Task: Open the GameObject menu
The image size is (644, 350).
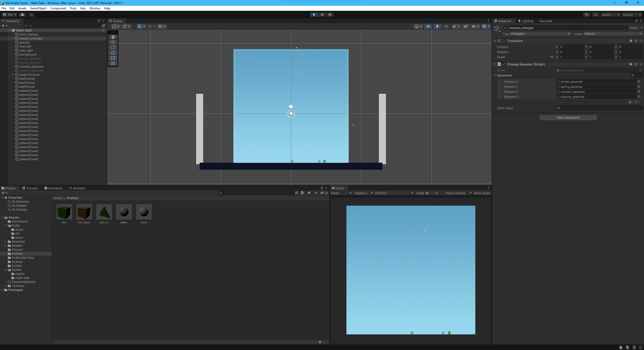Action: [x=38, y=8]
